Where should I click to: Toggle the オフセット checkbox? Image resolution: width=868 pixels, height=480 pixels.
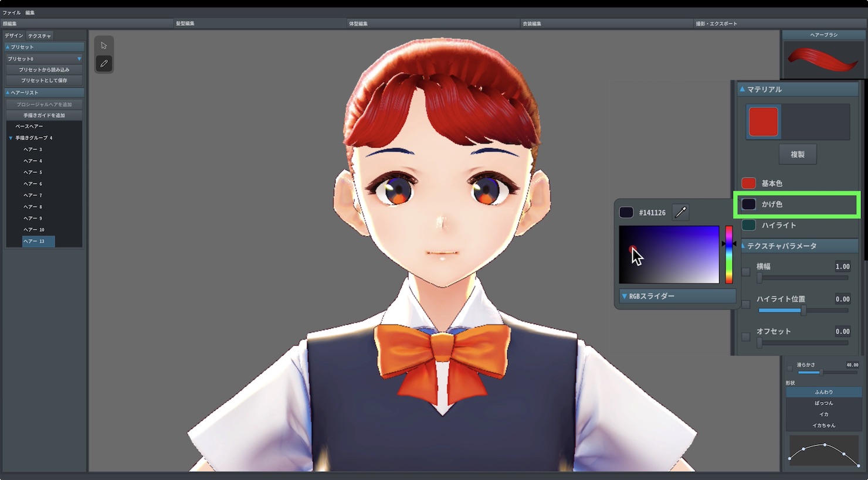pyautogui.click(x=746, y=336)
